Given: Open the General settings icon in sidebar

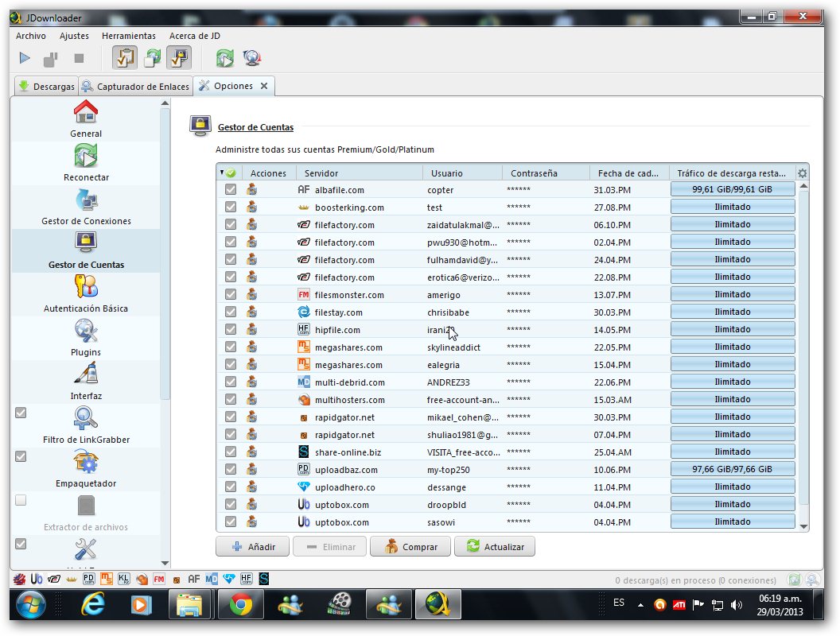Looking at the screenshot, I should [86, 112].
